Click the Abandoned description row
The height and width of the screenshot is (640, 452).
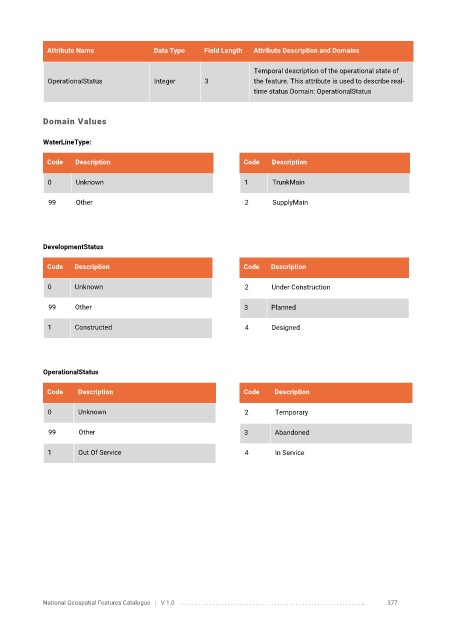tap(326, 433)
